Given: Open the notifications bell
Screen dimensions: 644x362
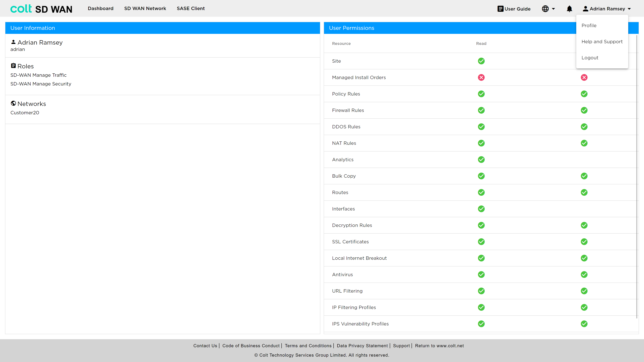Looking at the screenshot, I should pyautogui.click(x=570, y=9).
